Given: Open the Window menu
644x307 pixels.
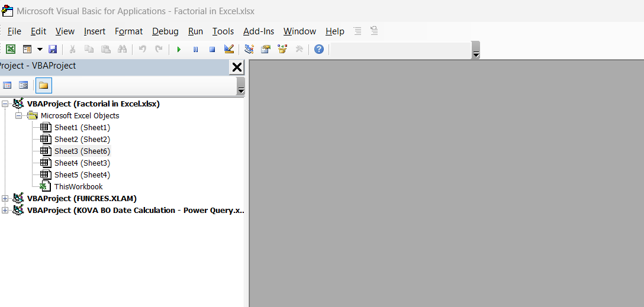Looking at the screenshot, I should click(x=300, y=31).
